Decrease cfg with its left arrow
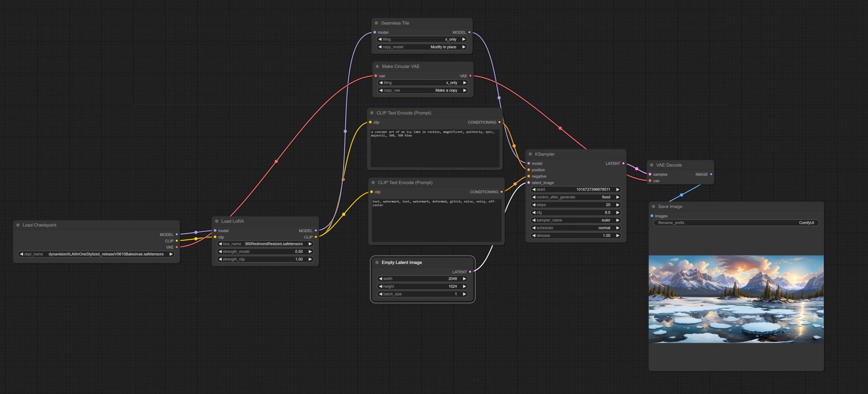 (533, 212)
